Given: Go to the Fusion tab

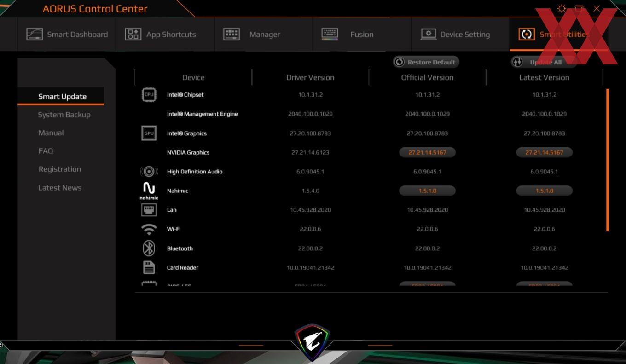Looking at the screenshot, I should 362,35.
